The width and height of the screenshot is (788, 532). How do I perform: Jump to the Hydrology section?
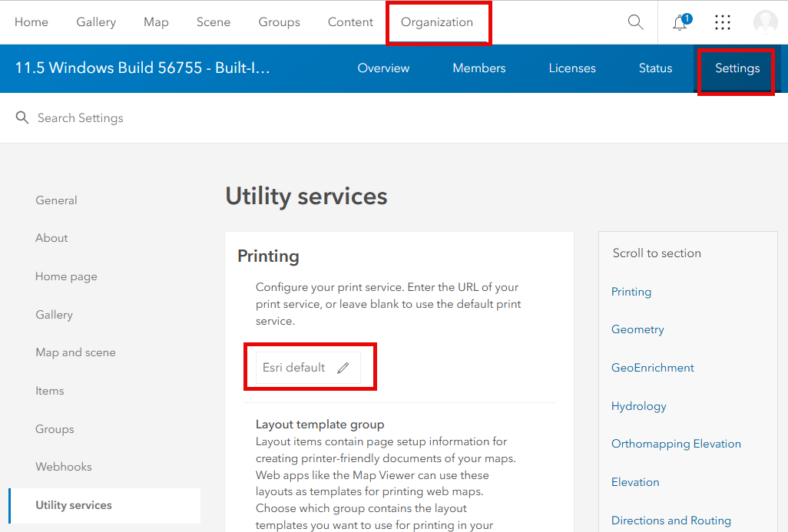[639, 405]
